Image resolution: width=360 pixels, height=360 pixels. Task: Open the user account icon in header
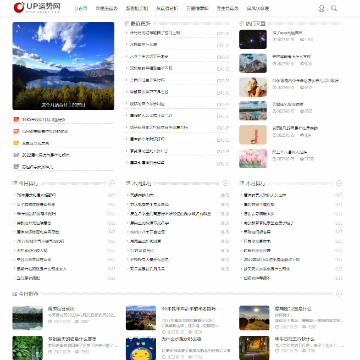(x=321, y=8)
